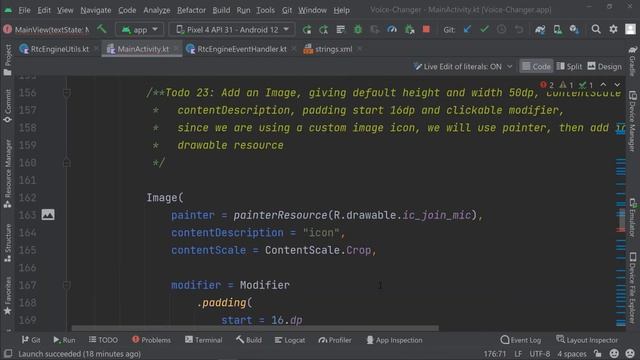Image resolution: width=640 pixels, height=360 pixels.
Task: Open the Device File Explorer side panel
Action: coord(633,288)
